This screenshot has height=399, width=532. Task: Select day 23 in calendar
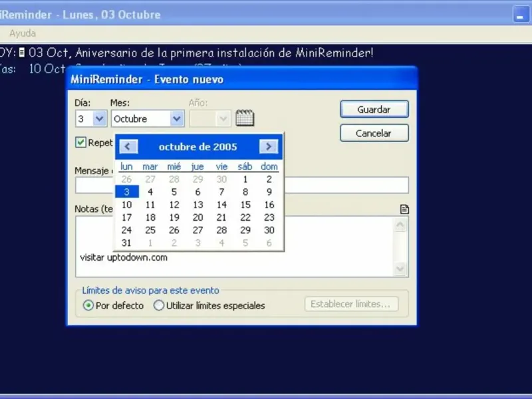[269, 217]
